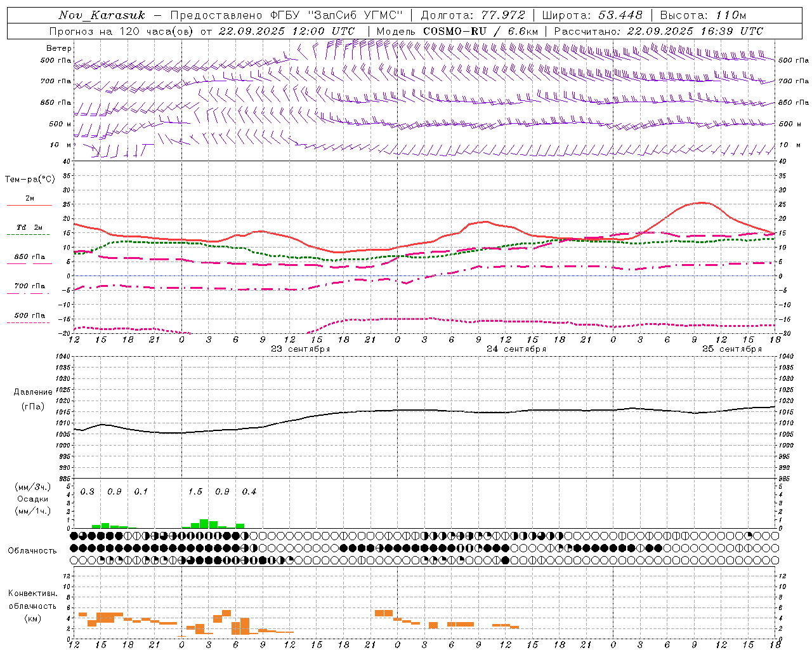
Task: Click the latitude value Широта: 53.448
Action: coord(592,15)
